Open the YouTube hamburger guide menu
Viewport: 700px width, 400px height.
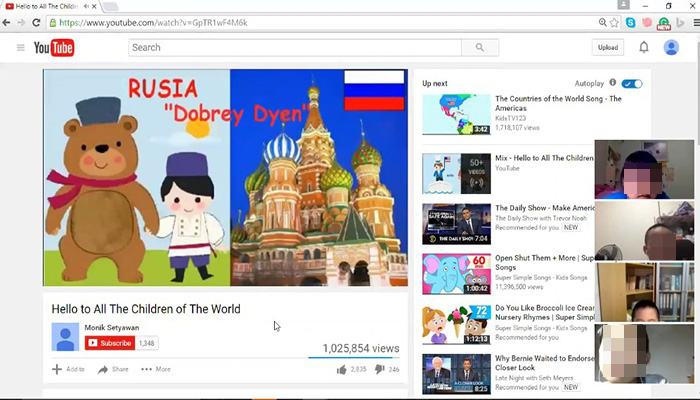pyautogui.click(x=20, y=47)
